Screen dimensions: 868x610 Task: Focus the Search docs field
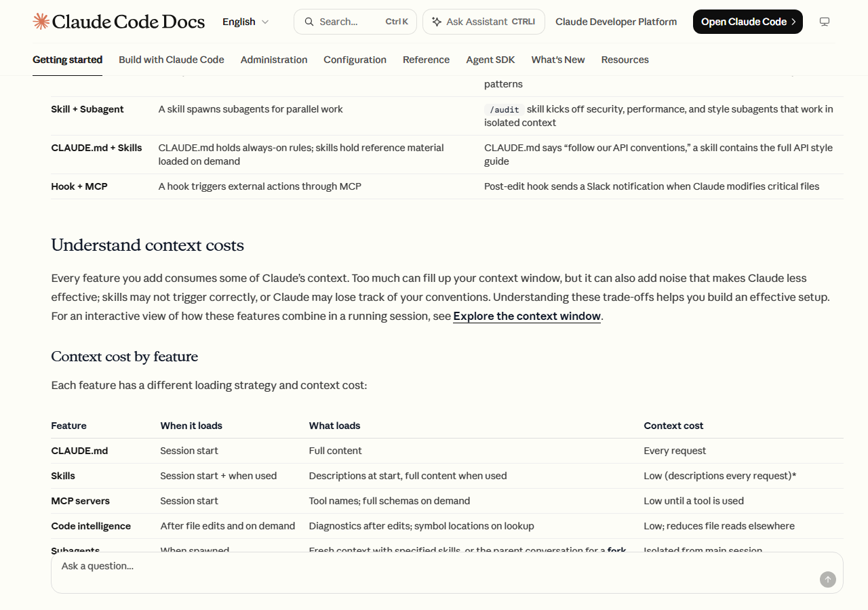[355, 22]
